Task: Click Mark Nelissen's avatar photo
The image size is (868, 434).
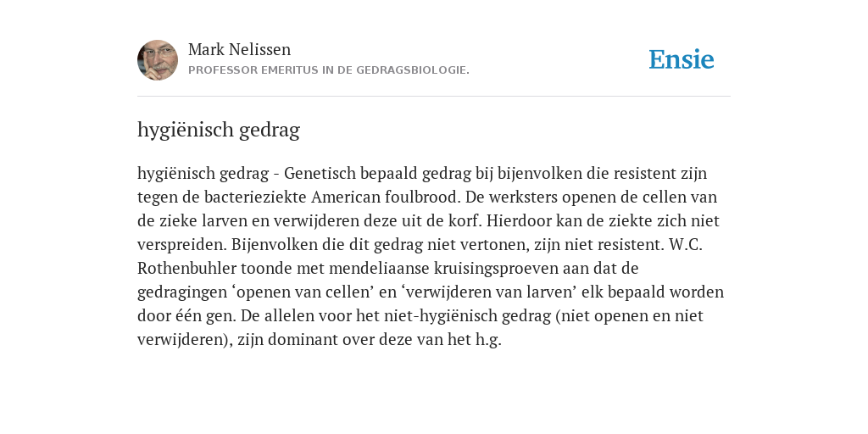Action: click(158, 60)
